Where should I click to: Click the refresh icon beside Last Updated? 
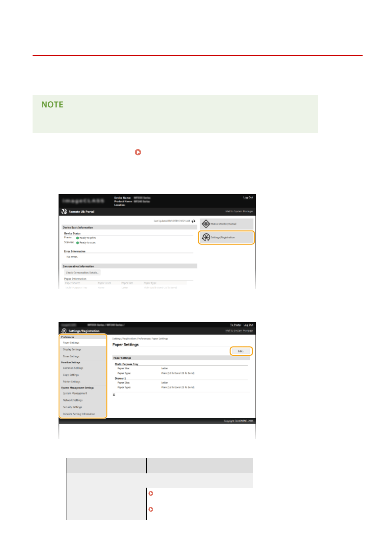point(194,221)
